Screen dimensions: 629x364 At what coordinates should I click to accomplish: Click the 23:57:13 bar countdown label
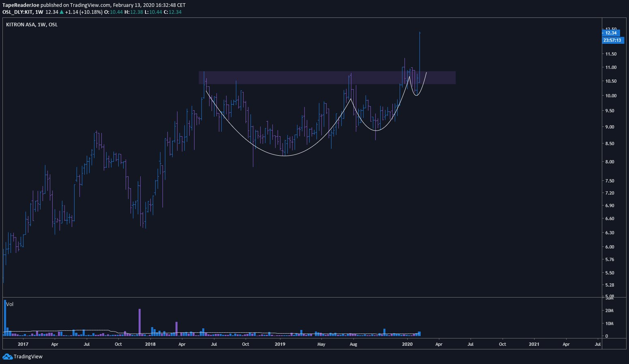point(613,40)
